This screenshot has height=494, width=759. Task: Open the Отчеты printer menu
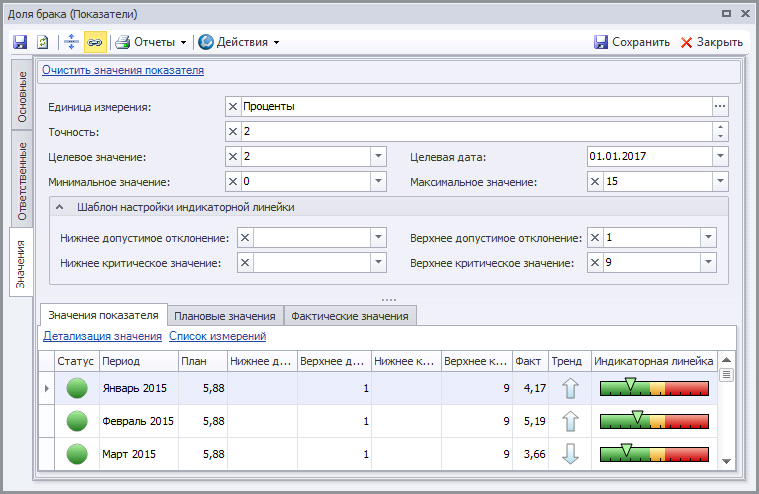click(151, 42)
